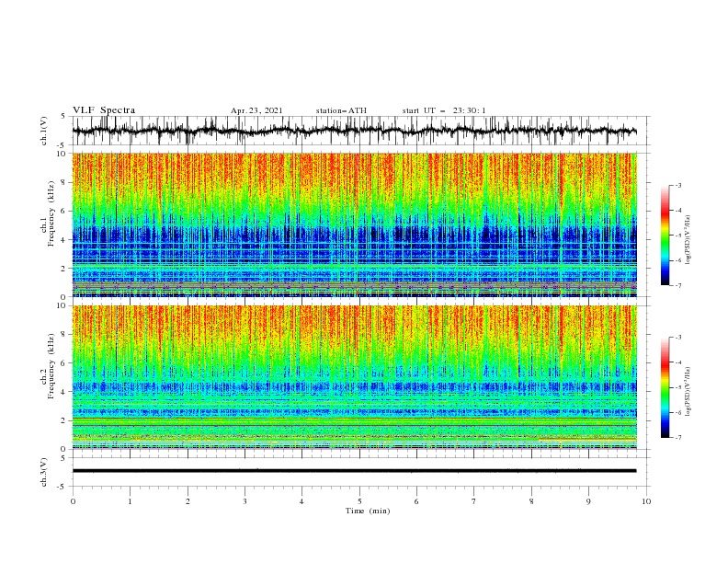The height and width of the screenshot is (563, 728).
Task: Click the -3 tick on ch.2 colorbar
Action: click(x=677, y=338)
